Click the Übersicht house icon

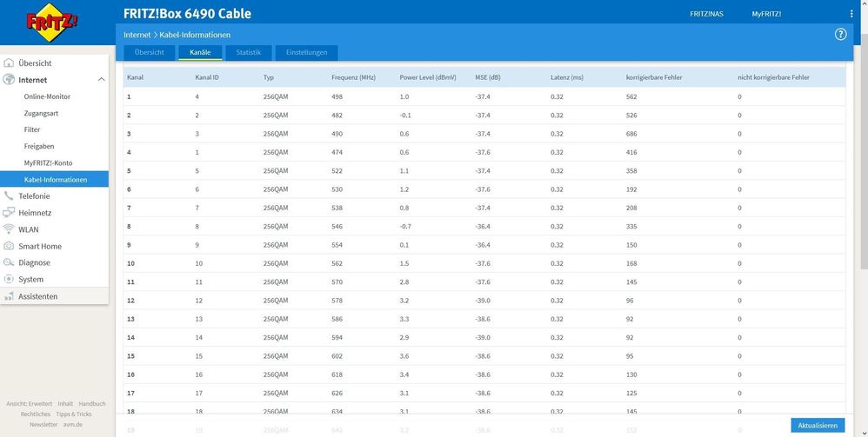[9, 63]
